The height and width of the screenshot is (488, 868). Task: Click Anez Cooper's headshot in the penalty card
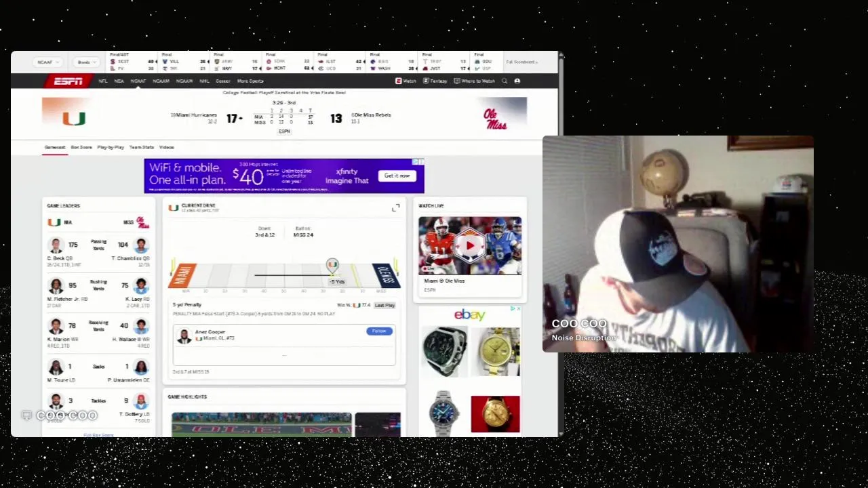[184, 335]
